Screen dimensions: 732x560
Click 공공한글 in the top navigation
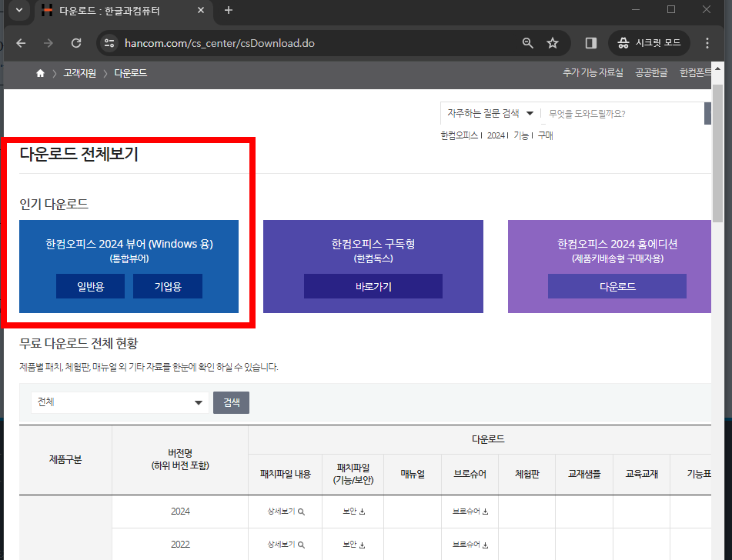[651, 72]
